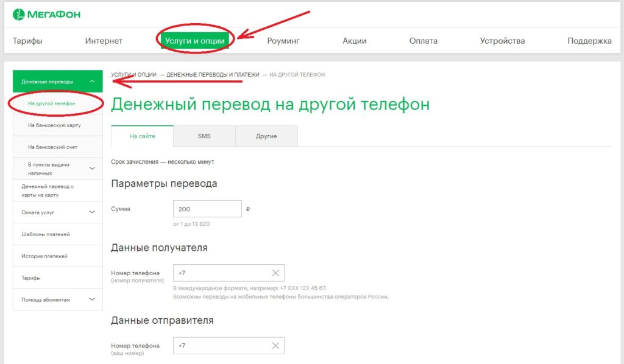Open the Другие tab
This screenshot has height=364, width=624.
coord(266,136)
